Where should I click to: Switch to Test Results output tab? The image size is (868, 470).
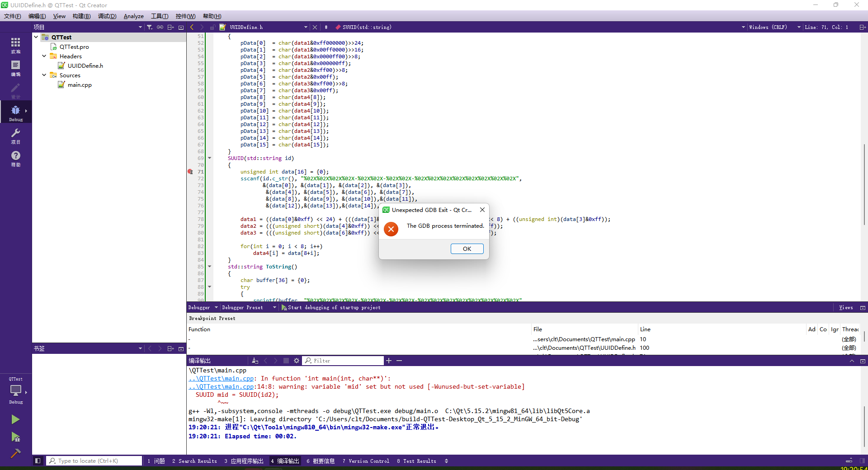[x=416, y=461]
